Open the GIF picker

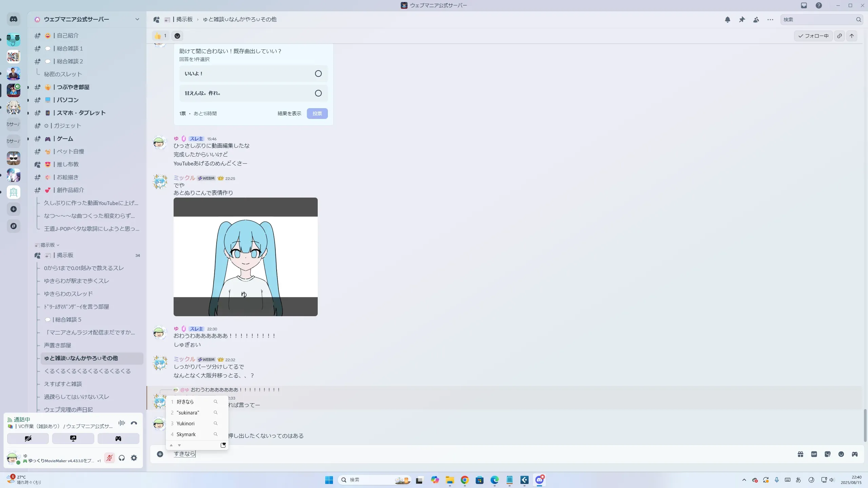click(814, 454)
